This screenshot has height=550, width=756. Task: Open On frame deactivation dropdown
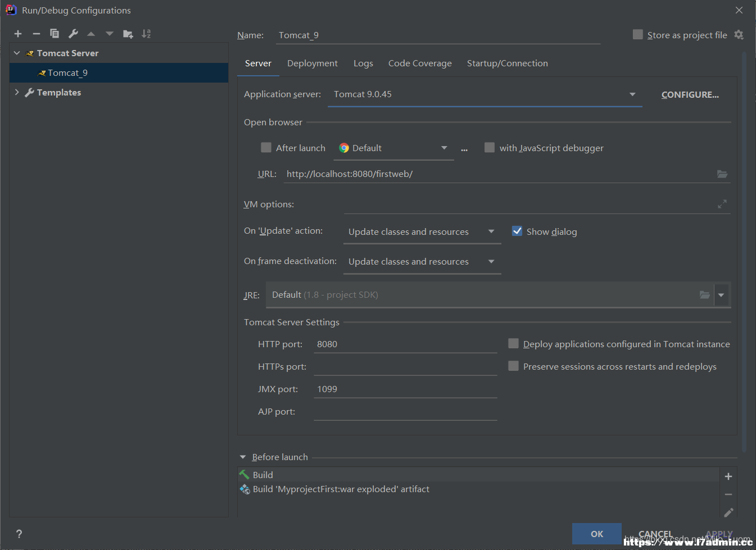[422, 262]
